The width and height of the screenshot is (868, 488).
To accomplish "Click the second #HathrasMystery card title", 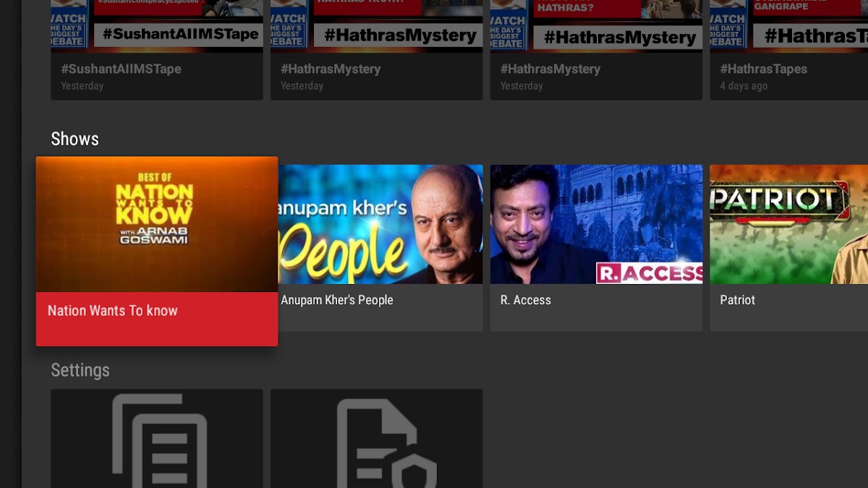I will [550, 69].
